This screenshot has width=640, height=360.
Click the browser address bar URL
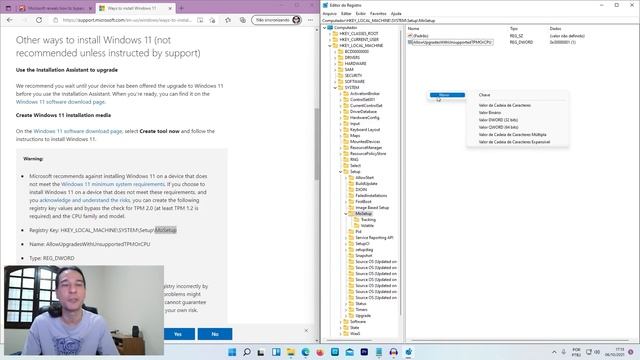[127, 20]
